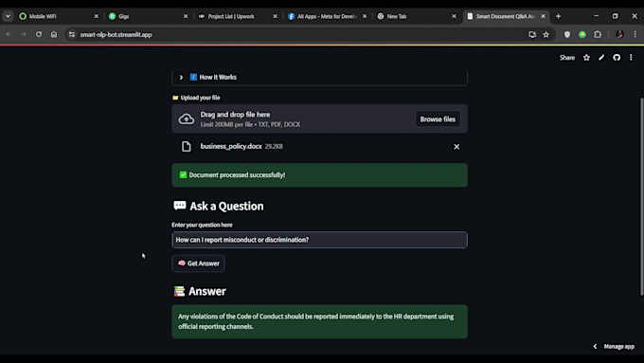This screenshot has width=644, height=363.
Task: Remove the business_policy.docx file
Action: 456,147
